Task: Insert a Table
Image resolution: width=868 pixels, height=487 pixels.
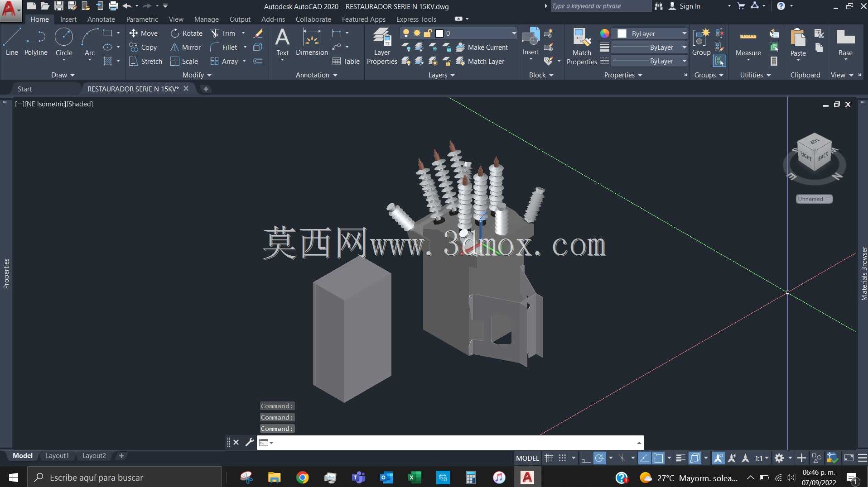Action: tap(346, 61)
